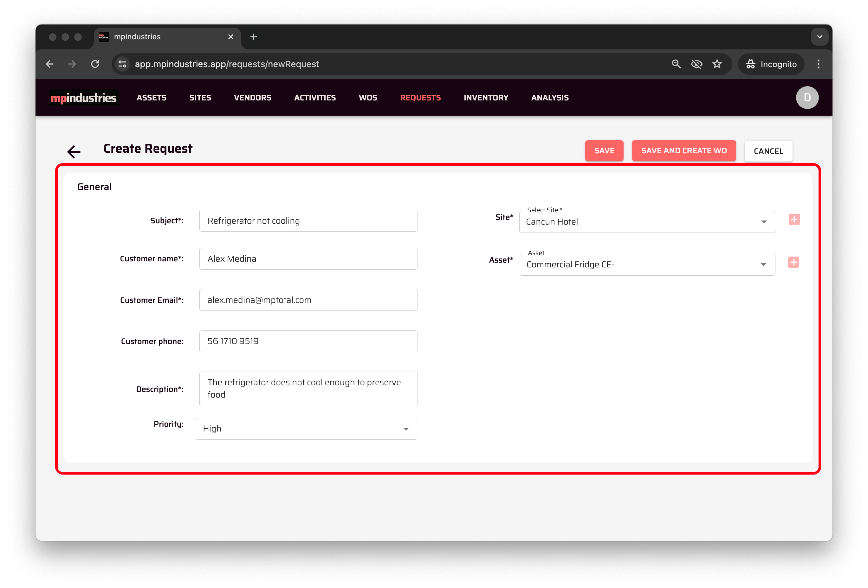
Task: Click Save and Create WO
Action: 683,151
